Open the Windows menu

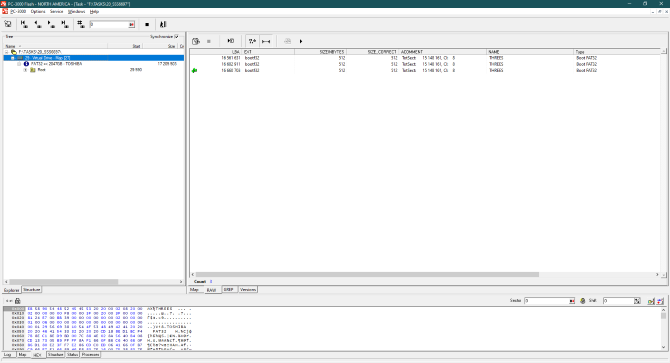click(x=76, y=12)
